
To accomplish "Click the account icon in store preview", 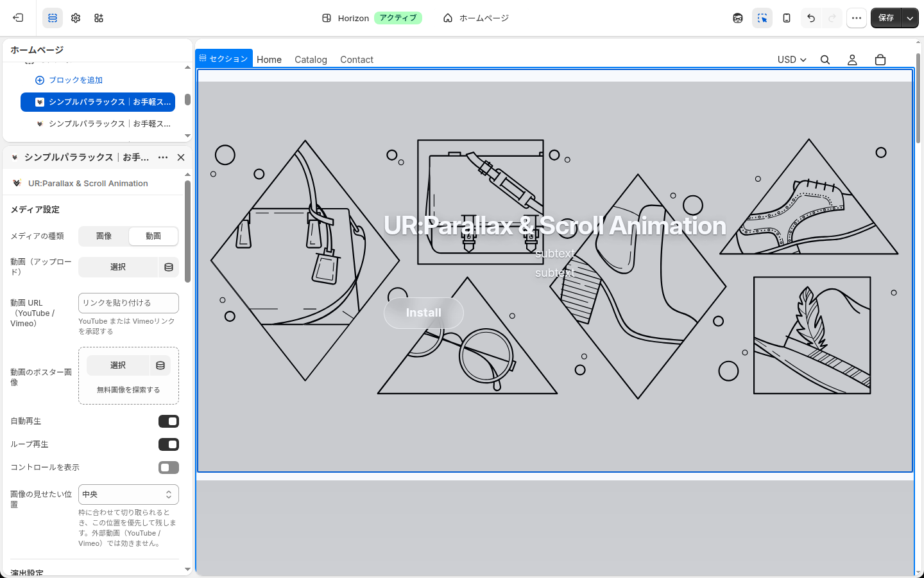I will click(852, 60).
